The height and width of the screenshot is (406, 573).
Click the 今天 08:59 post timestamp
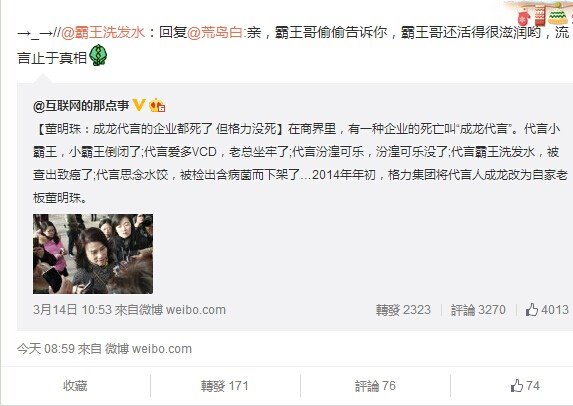46,349
